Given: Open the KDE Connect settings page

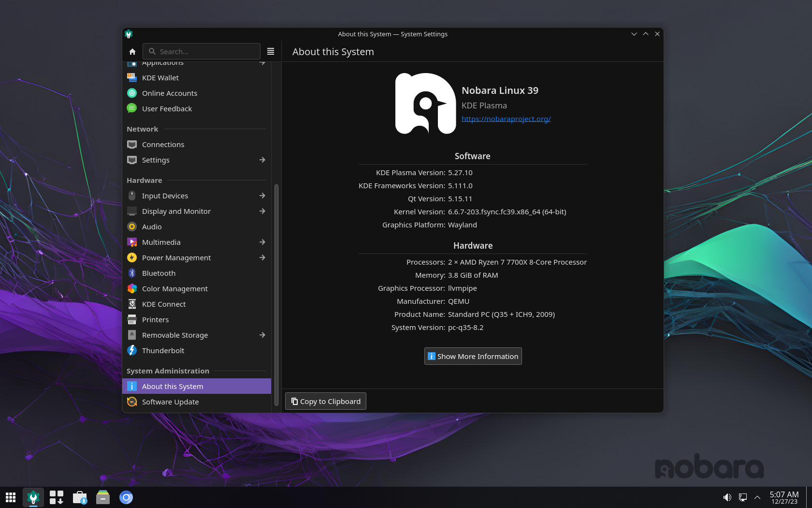Looking at the screenshot, I should pos(197,304).
